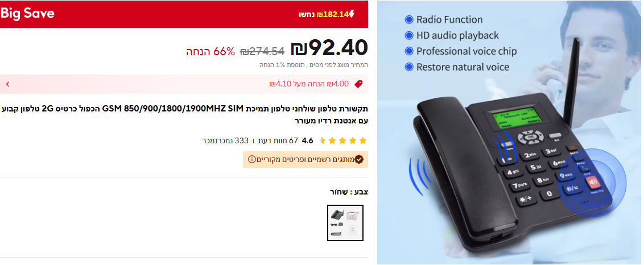Click the info circle icon on the official brands badge
This screenshot has height=265, width=644.
[x=252, y=159]
